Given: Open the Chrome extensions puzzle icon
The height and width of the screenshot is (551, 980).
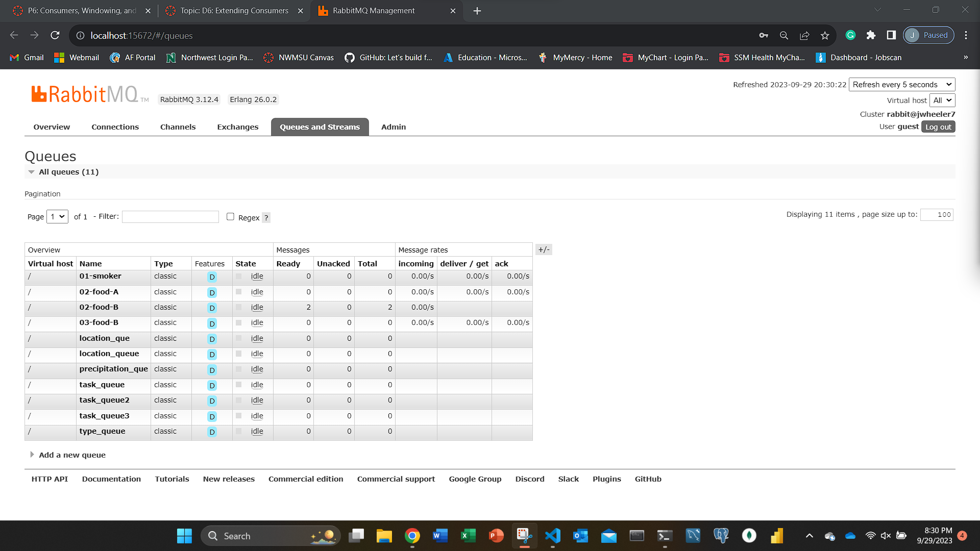Looking at the screenshot, I should tap(871, 35).
